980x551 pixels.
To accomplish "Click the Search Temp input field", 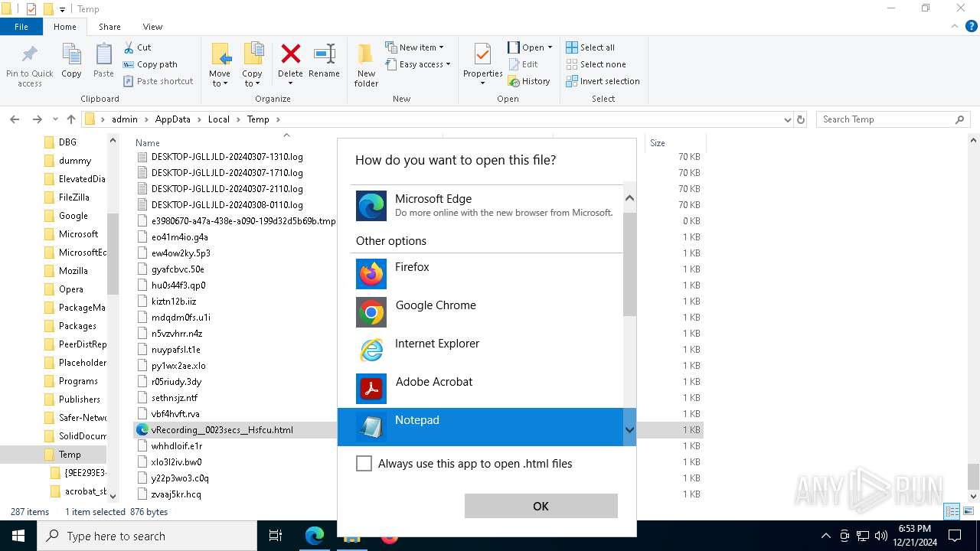I will 887,119.
